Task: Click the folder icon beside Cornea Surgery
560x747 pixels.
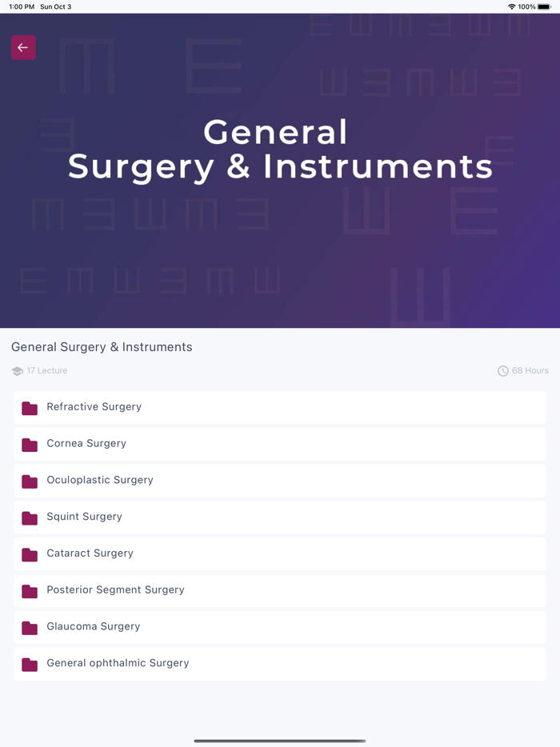Action: coord(29,445)
